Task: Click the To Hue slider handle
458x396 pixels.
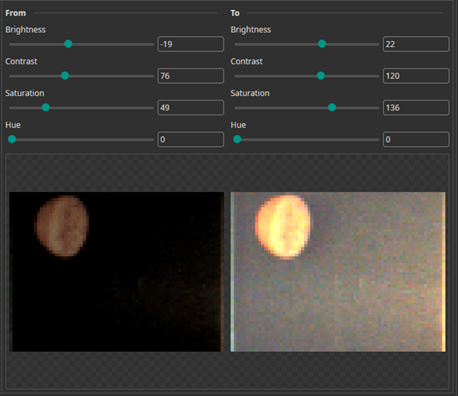Action: pos(237,139)
